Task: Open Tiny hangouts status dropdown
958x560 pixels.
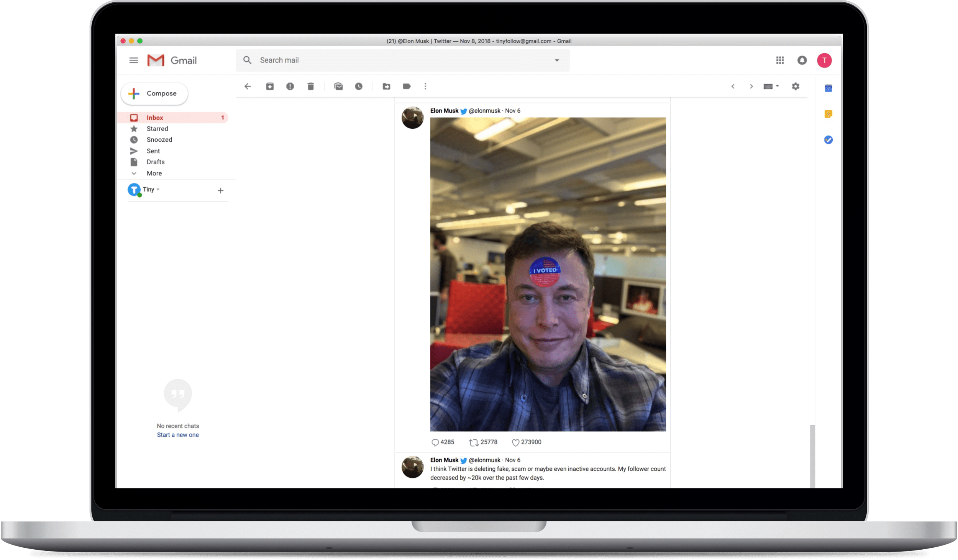Action: pyautogui.click(x=158, y=190)
